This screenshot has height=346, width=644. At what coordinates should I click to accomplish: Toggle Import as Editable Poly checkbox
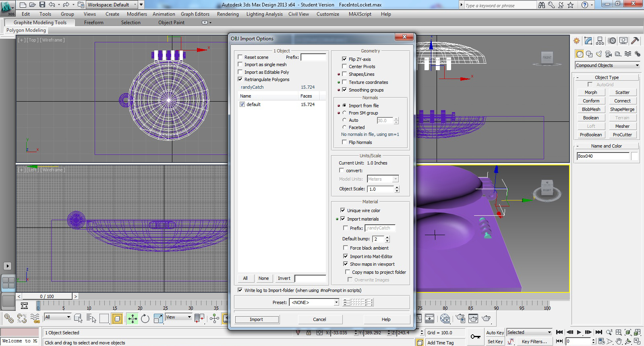pyautogui.click(x=240, y=72)
